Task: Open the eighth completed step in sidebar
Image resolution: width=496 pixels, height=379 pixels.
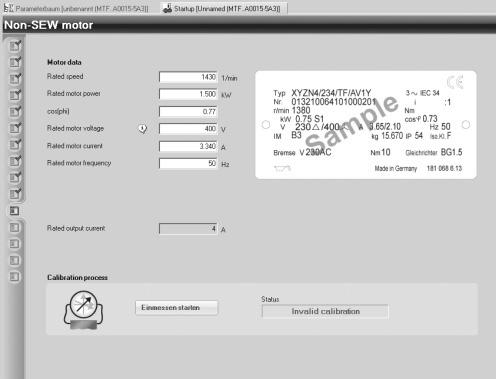Action: pyautogui.click(x=15, y=161)
